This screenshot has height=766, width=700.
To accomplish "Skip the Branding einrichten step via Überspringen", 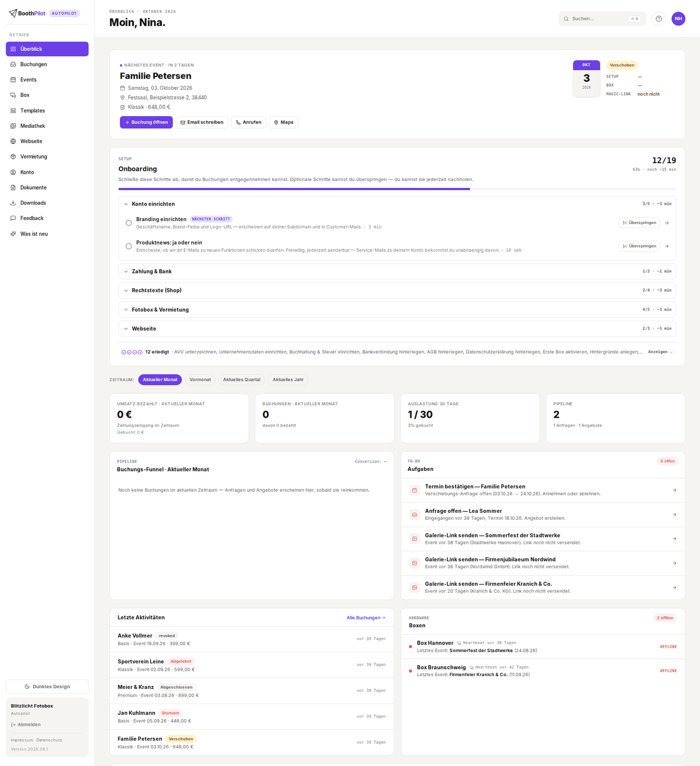I will (639, 223).
